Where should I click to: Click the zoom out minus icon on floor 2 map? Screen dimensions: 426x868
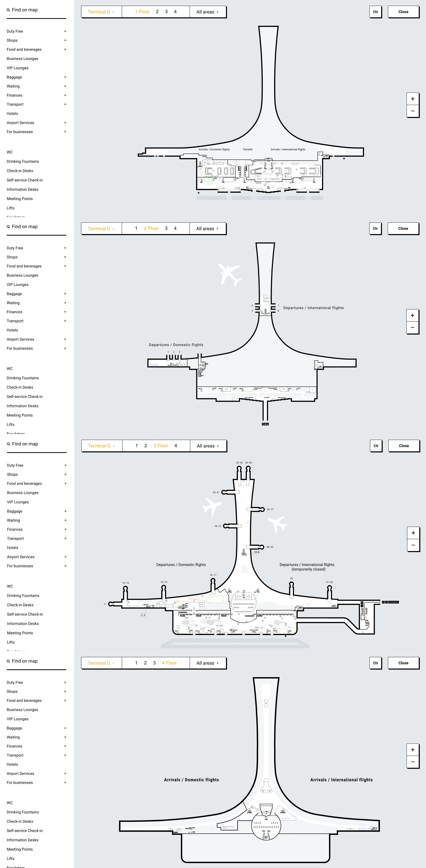point(413,328)
